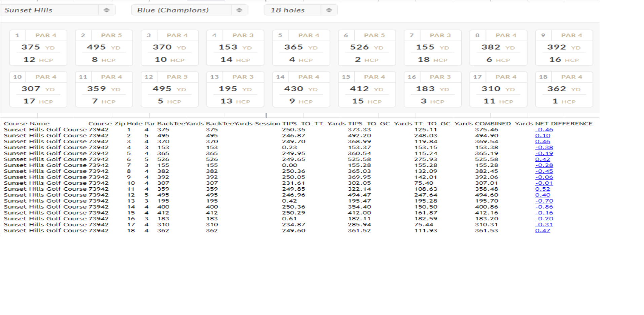644x315 pixels.
Task: Select hole 14 card with 430 yards
Action: coord(301,89)
